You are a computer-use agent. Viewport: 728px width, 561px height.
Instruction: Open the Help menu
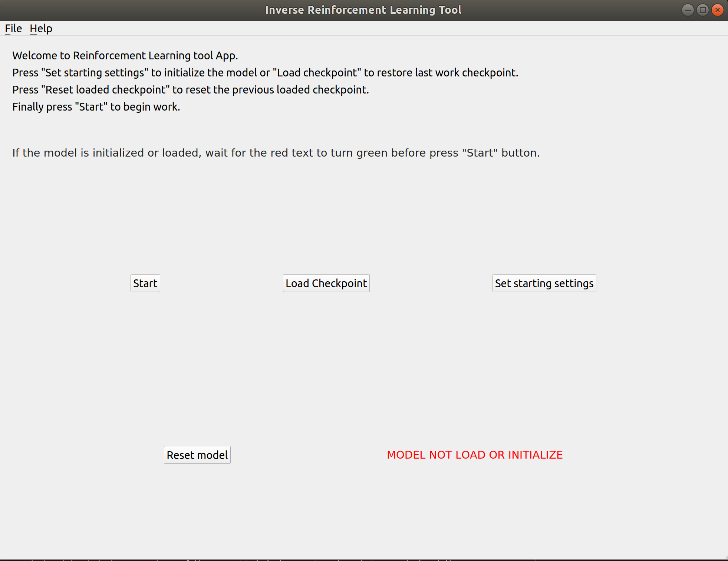pyautogui.click(x=41, y=29)
